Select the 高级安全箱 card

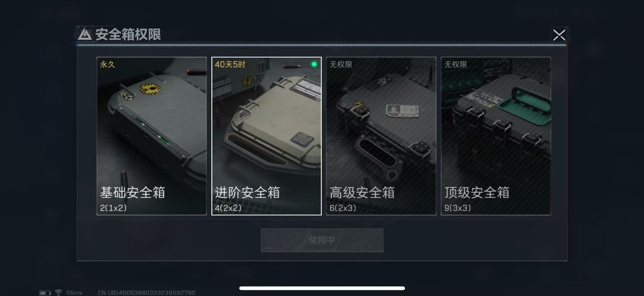point(381,136)
